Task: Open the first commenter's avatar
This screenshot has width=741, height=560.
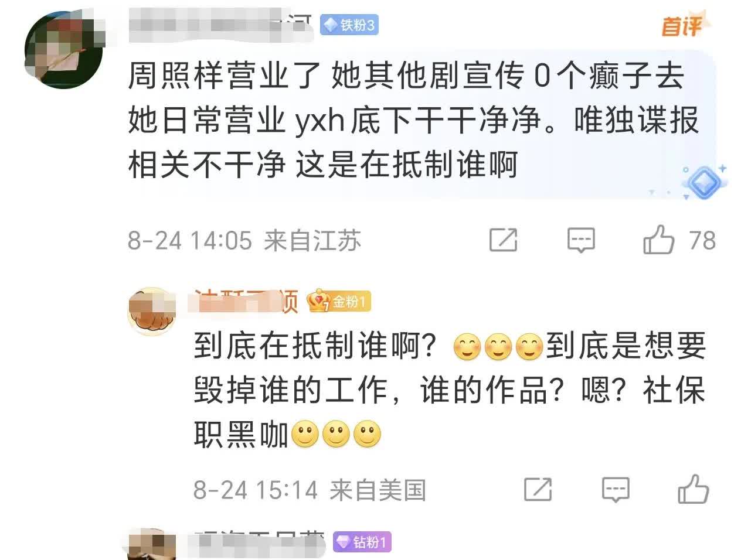Action: click(x=63, y=50)
